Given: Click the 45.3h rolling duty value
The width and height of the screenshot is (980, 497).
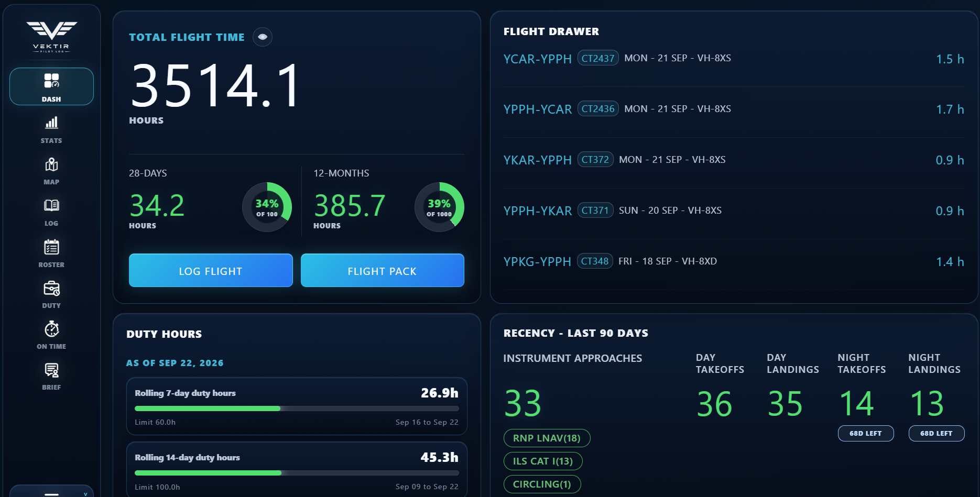Looking at the screenshot, I should coord(439,457).
